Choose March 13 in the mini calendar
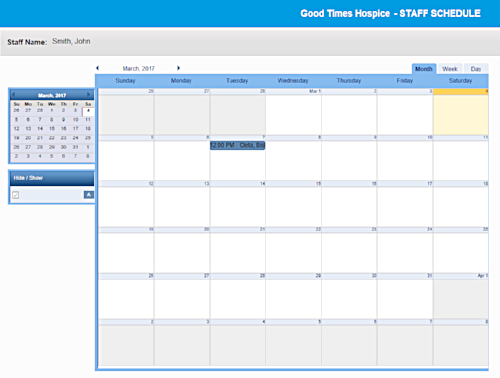This screenshot has width=500, height=378. coord(28,129)
